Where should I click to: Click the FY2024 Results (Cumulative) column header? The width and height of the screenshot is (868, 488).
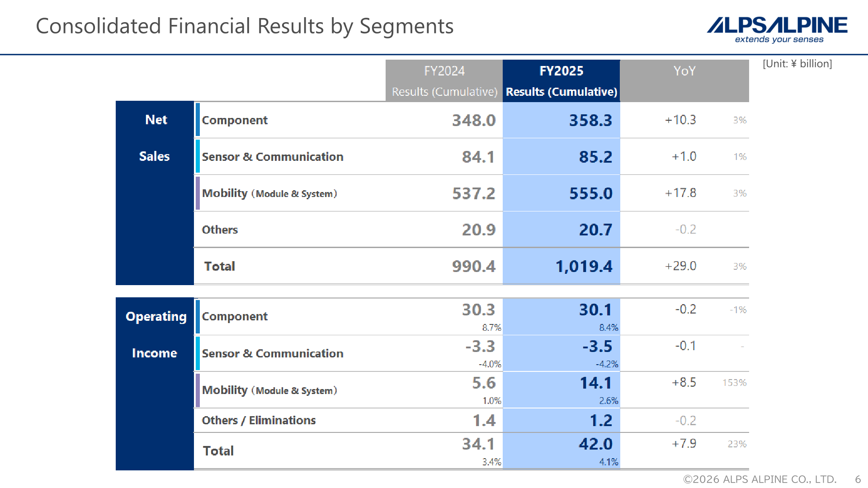(x=444, y=81)
